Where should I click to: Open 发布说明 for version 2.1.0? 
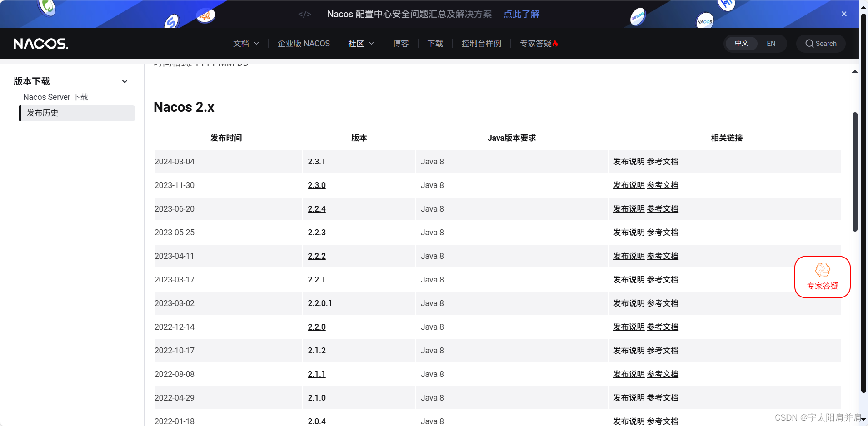click(x=629, y=398)
